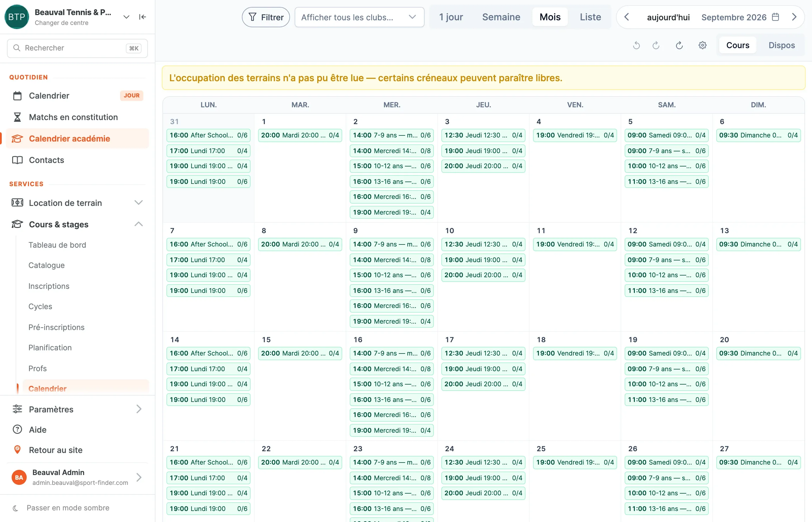Viewport: 812px width, 522px height.
Task: Open the Septembre 2026 date picker
Action: pyautogui.click(x=740, y=17)
